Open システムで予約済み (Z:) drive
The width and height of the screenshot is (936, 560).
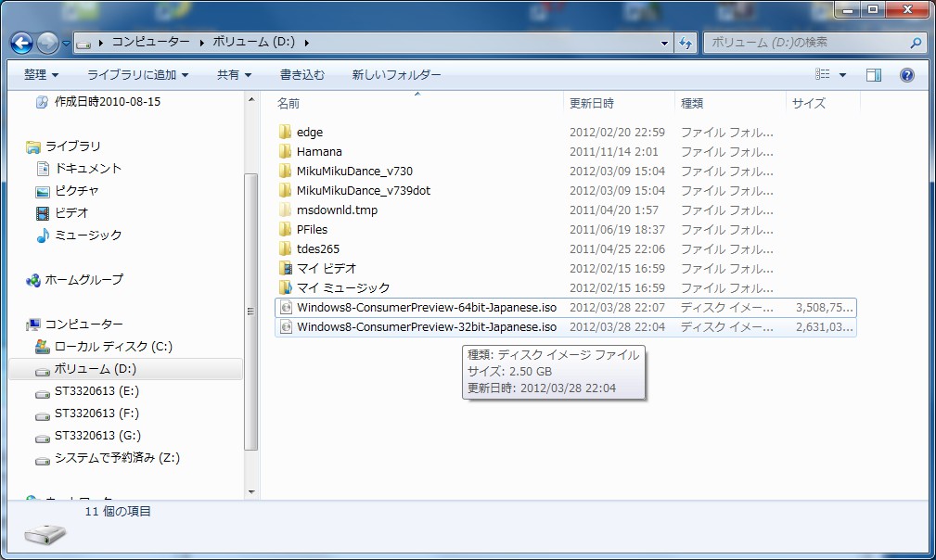click(117, 457)
